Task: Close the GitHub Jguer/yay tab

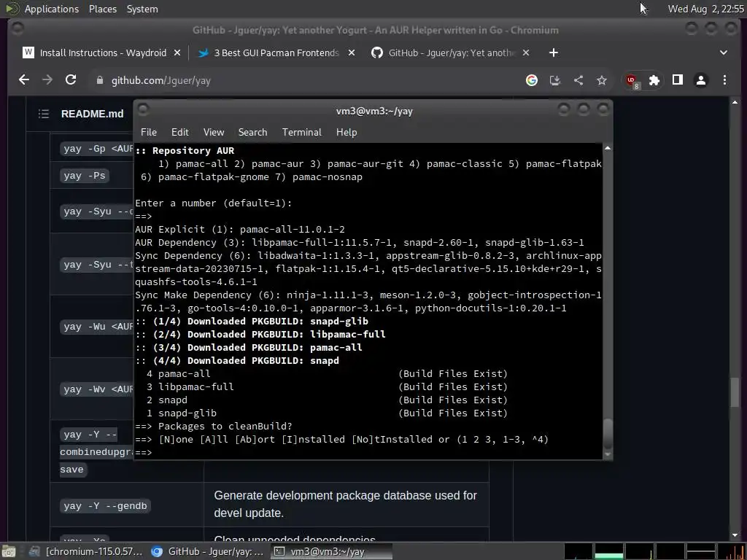Action: (x=526, y=52)
